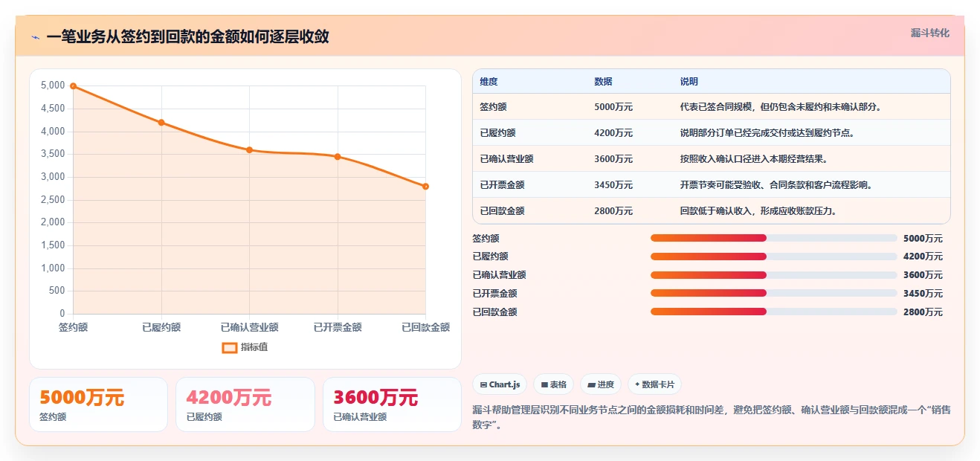Click the chart data point for 已开票金额
980x461 pixels.
pyautogui.click(x=338, y=156)
